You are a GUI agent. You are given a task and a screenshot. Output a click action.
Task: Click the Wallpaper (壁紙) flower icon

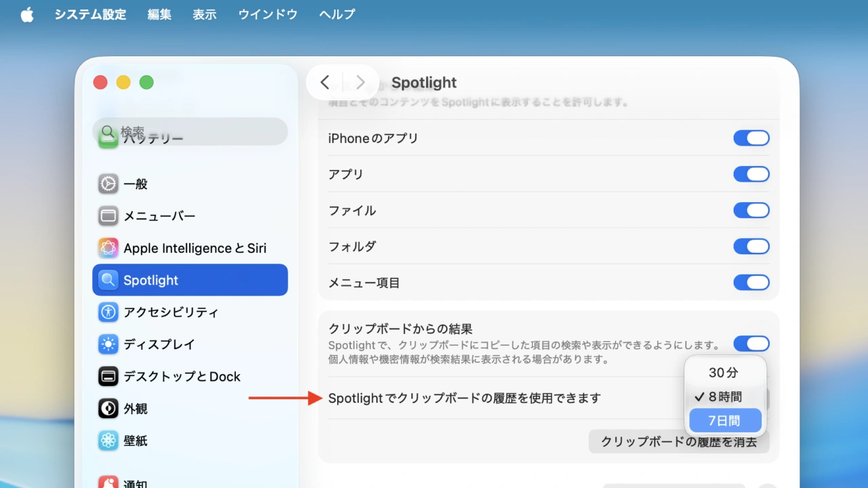point(108,441)
